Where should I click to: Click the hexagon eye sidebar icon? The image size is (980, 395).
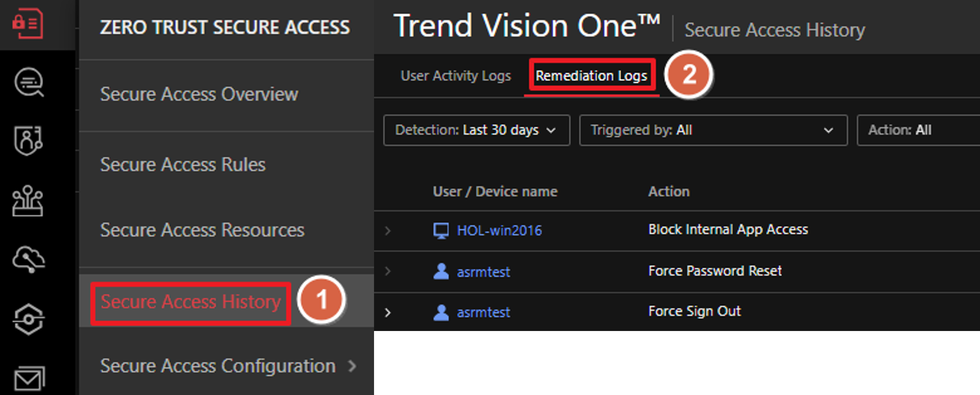click(x=28, y=319)
